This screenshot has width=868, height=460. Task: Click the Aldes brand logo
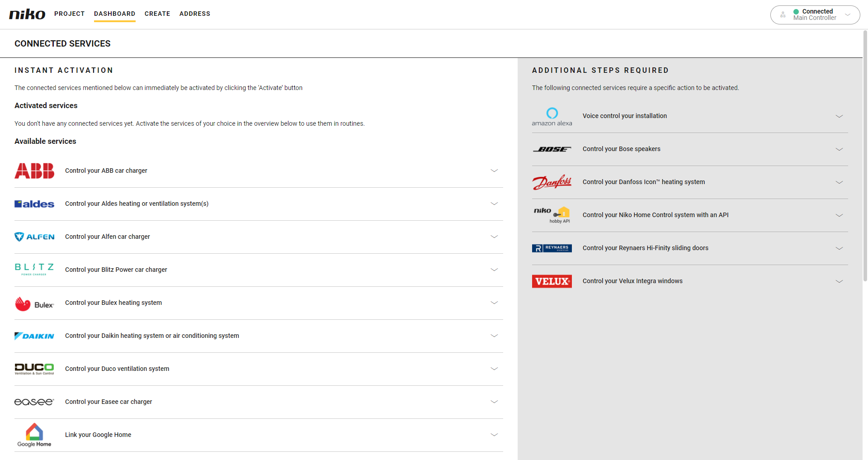tap(34, 204)
